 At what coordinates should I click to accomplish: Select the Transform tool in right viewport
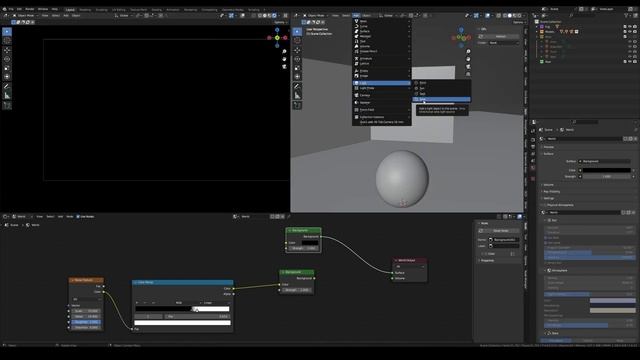(x=297, y=77)
